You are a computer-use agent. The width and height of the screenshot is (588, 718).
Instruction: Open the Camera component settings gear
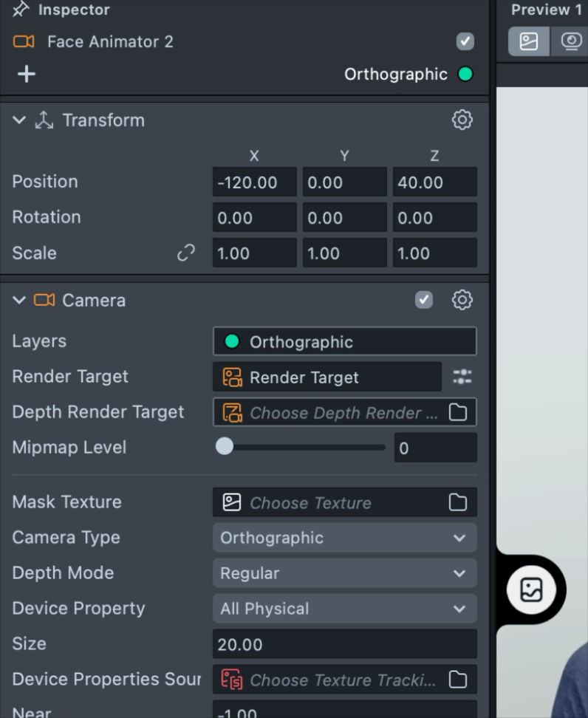pos(462,300)
